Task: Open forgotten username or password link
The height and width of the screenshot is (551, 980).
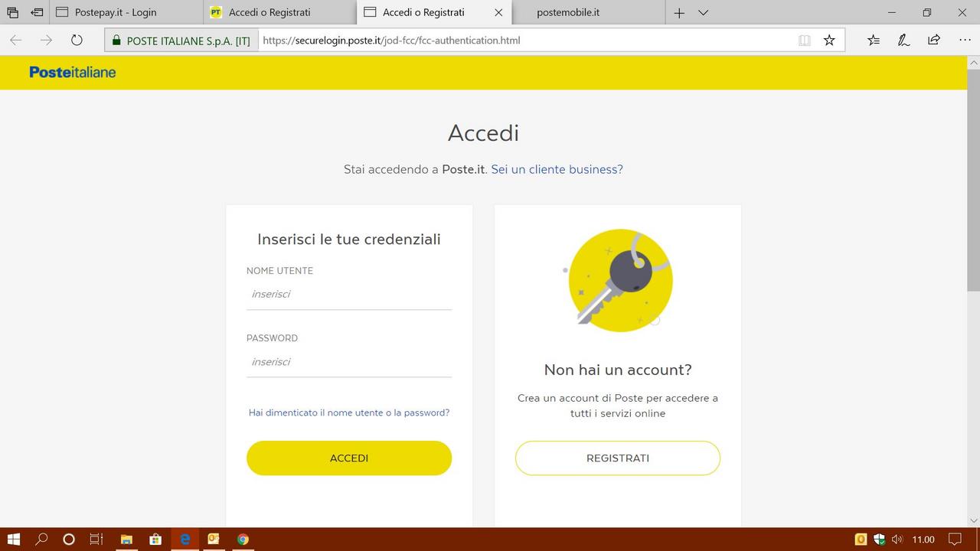Action: point(349,412)
